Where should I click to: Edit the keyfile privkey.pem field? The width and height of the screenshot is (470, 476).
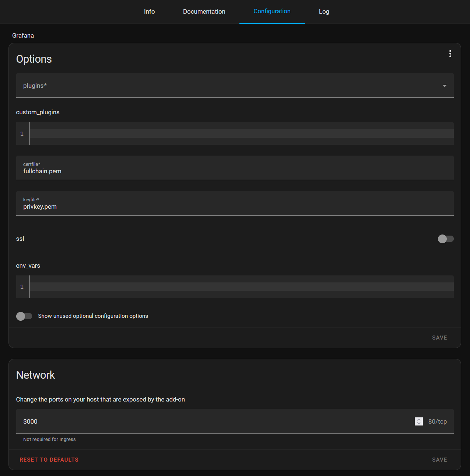click(x=235, y=206)
